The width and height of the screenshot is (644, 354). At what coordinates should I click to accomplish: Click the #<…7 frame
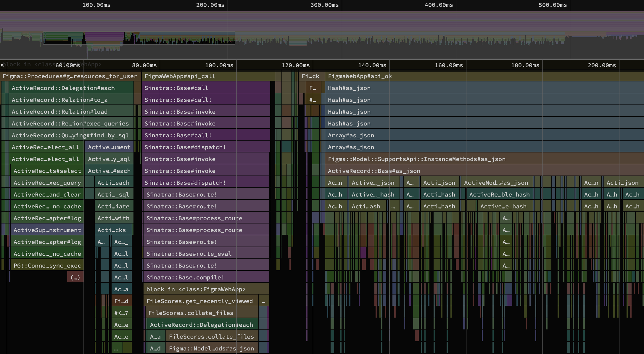pos(122,313)
